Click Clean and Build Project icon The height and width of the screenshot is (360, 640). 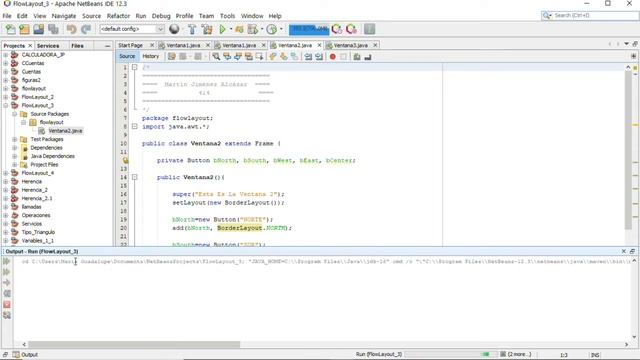(207, 29)
